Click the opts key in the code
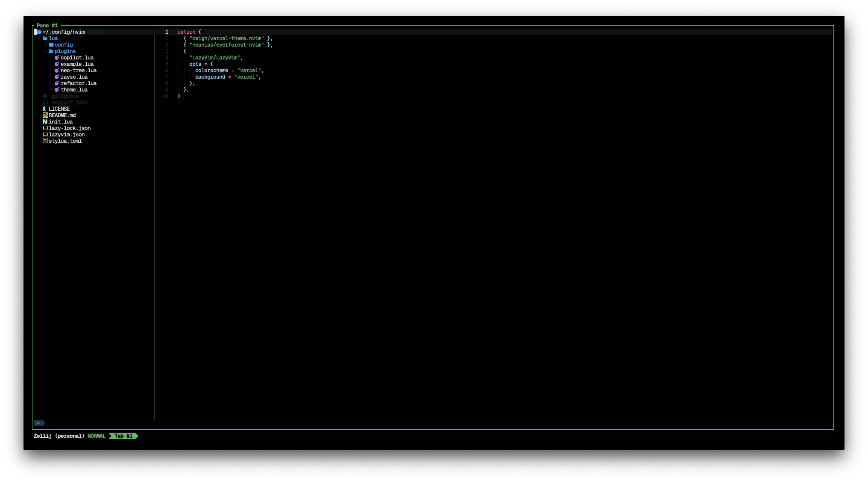Image resolution: width=868 pixels, height=481 pixels. [195, 64]
